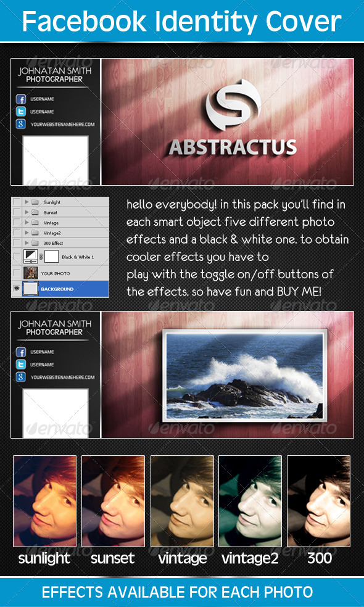364x607 pixels.
Task: Click the vintage2 effect preview photo
Action: pos(250,501)
